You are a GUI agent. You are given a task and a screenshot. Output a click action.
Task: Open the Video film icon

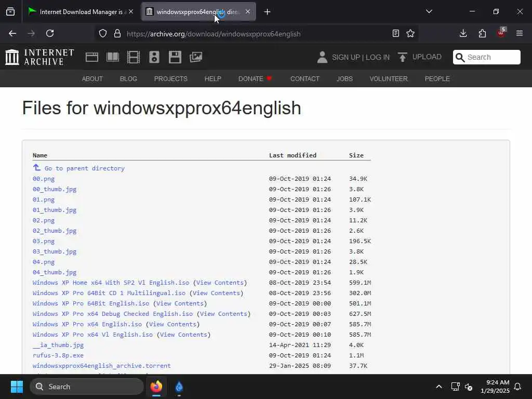point(134,57)
